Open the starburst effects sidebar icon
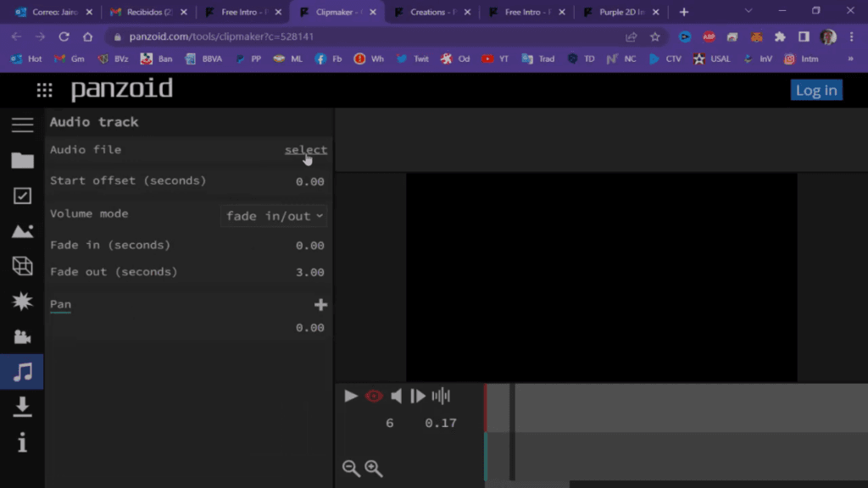 pyautogui.click(x=22, y=302)
